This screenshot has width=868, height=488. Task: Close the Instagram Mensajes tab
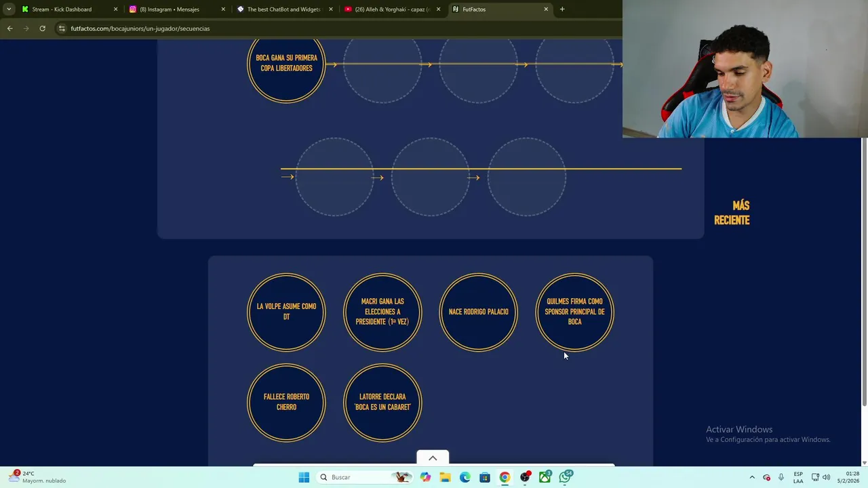[x=223, y=9]
